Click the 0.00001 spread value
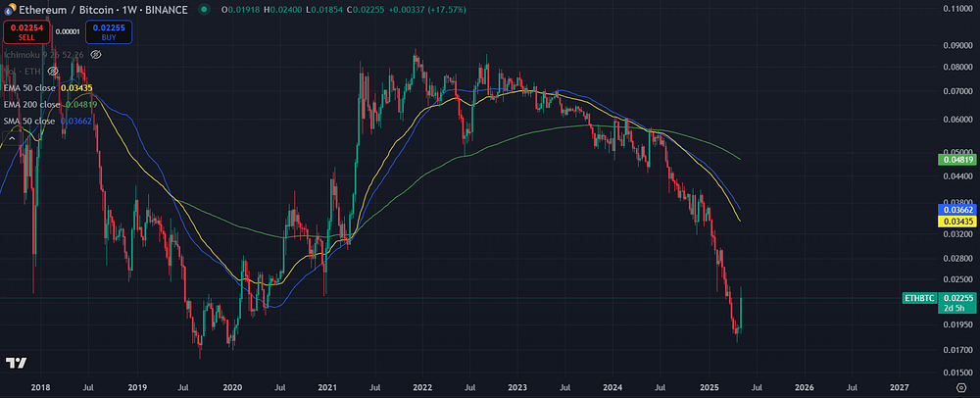The width and height of the screenshot is (980, 398). click(x=68, y=32)
